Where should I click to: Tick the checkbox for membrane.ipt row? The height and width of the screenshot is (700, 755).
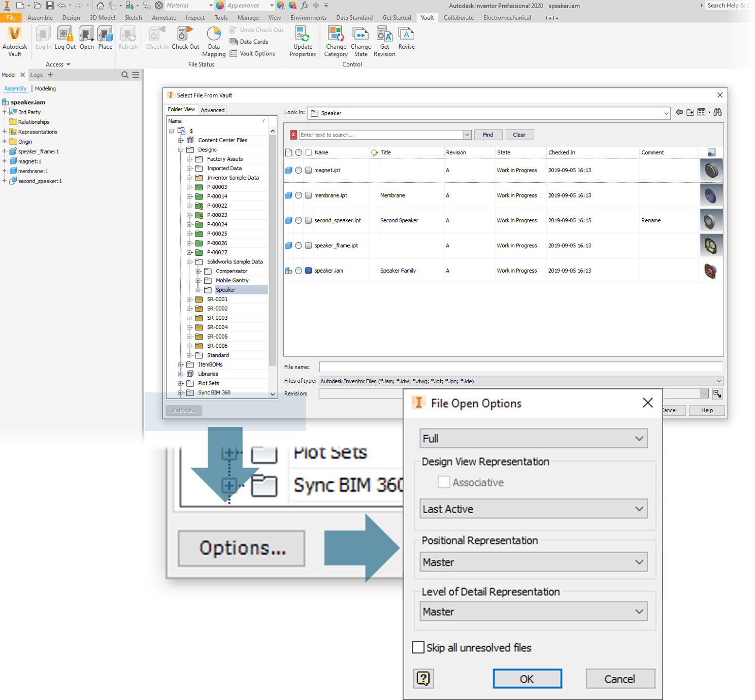click(x=308, y=195)
